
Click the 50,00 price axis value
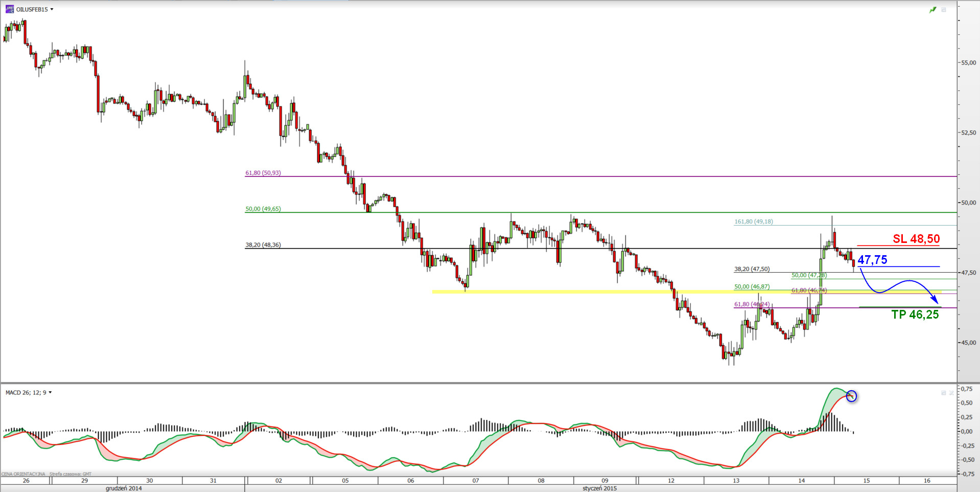[x=968, y=203]
